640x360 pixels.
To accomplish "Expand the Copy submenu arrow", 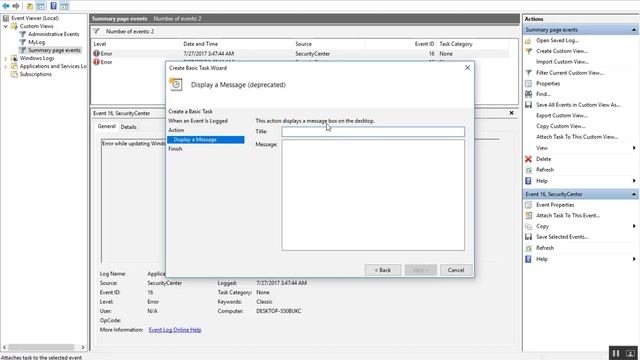I will pyautogui.click(x=634, y=226).
